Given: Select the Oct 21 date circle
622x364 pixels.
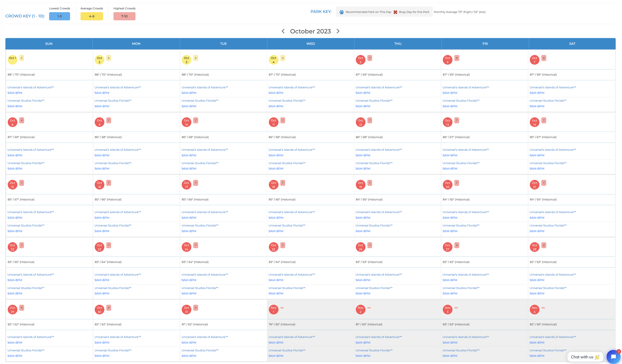Looking at the screenshot, I should [535, 185].
